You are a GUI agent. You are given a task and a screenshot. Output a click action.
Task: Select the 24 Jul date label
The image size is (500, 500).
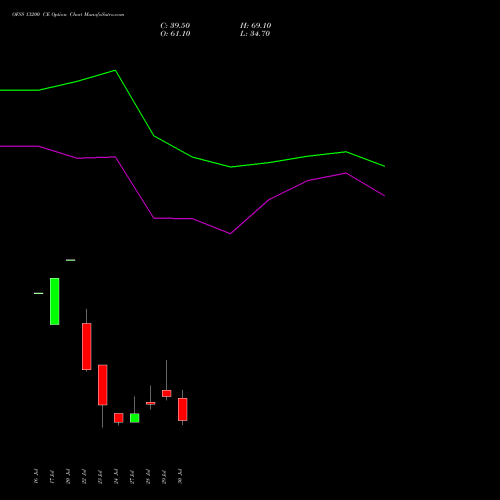point(116,476)
